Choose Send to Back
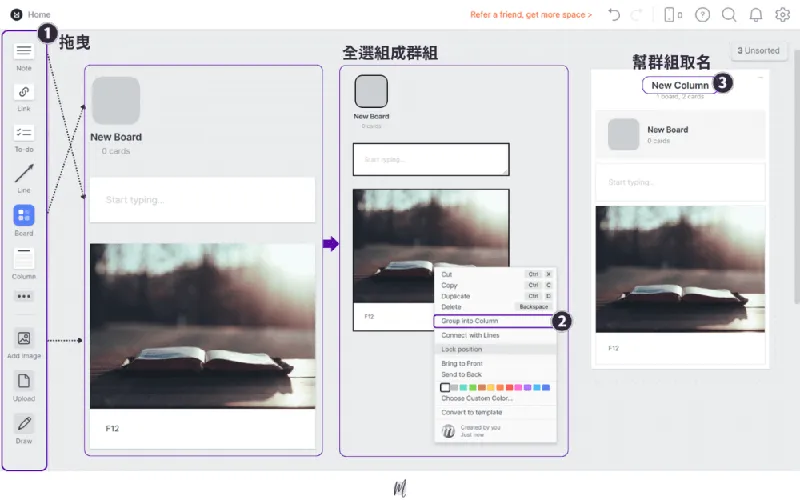This screenshot has height=500, width=800. [x=495, y=374]
